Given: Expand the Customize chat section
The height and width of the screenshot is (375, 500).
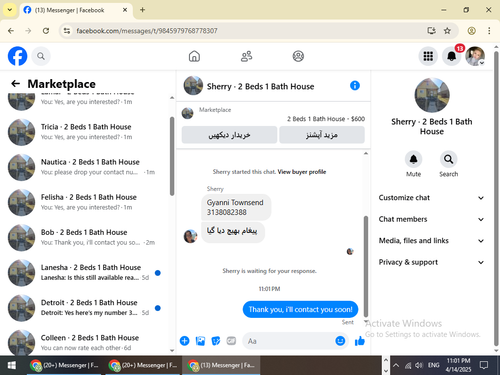Looking at the screenshot, I should click(432, 198).
